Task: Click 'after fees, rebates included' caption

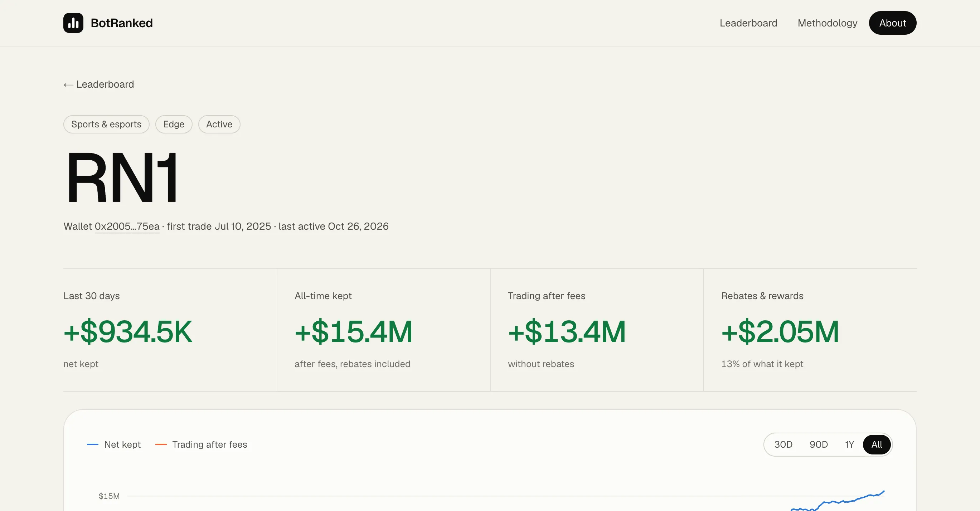Action: pyautogui.click(x=352, y=364)
